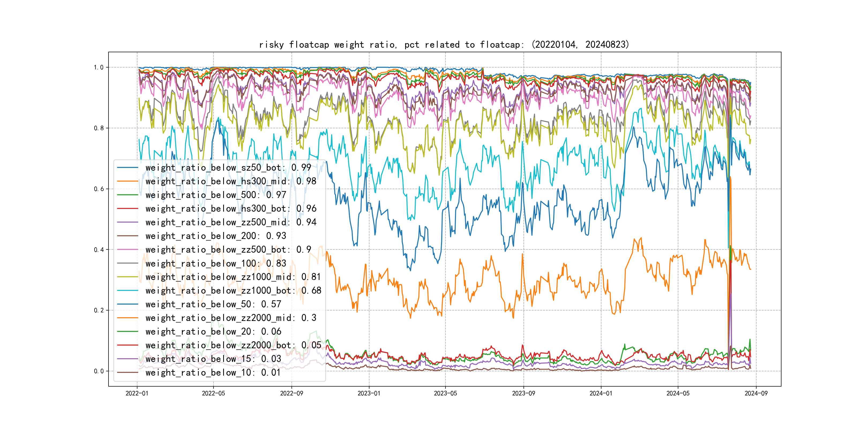Click the 2023-05 x-axis tick label
868x434 pixels.
445,393
